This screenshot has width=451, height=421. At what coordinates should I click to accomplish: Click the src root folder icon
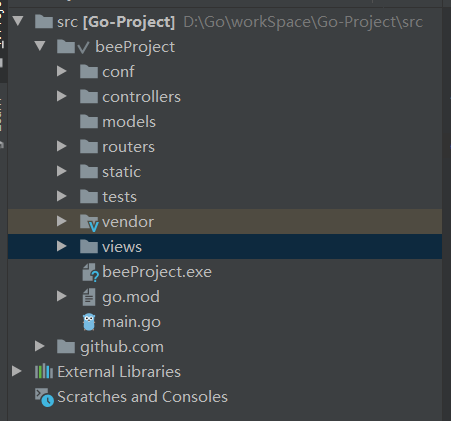[44, 22]
